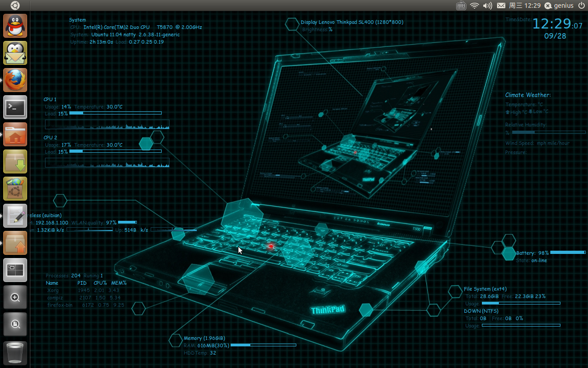Click the battery 'State: on-line' text

pyautogui.click(x=531, y=260)
